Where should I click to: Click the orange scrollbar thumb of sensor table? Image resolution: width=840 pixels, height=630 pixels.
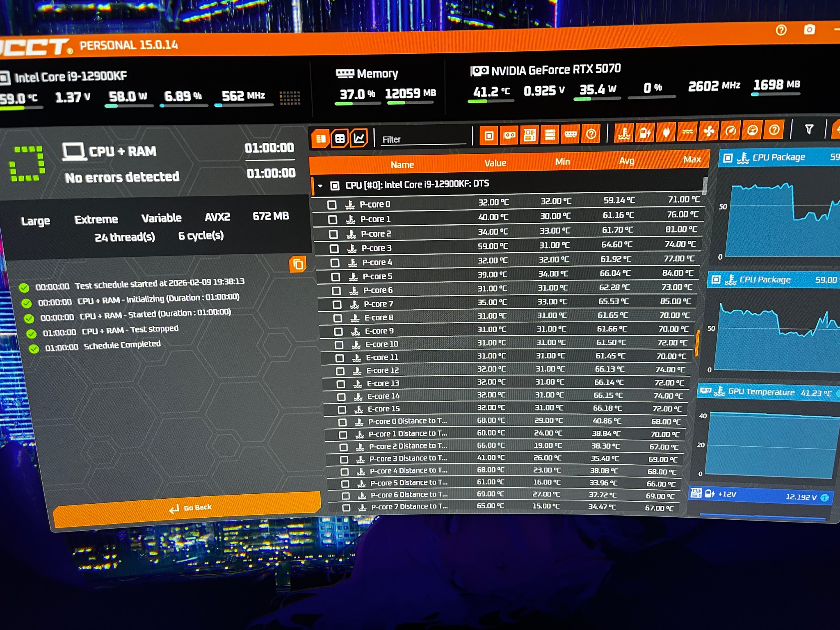696,343
